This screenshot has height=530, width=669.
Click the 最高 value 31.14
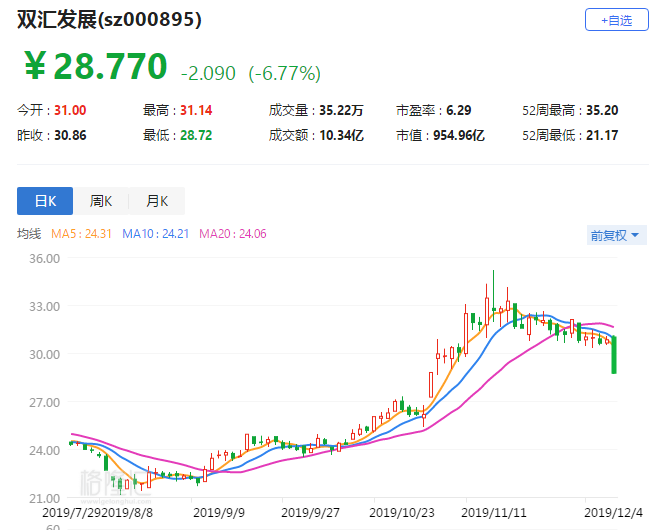[196, 111]
